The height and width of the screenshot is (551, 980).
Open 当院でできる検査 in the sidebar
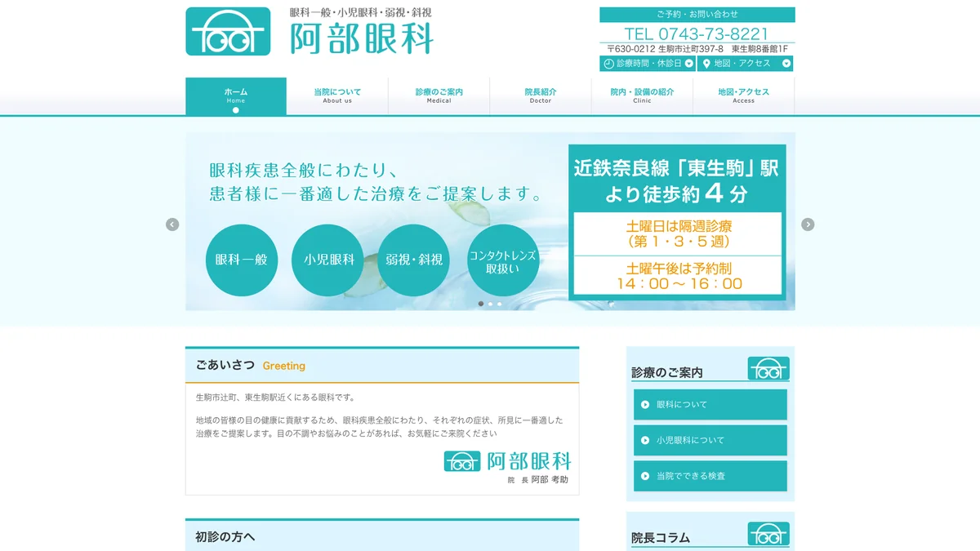[710, 476]
